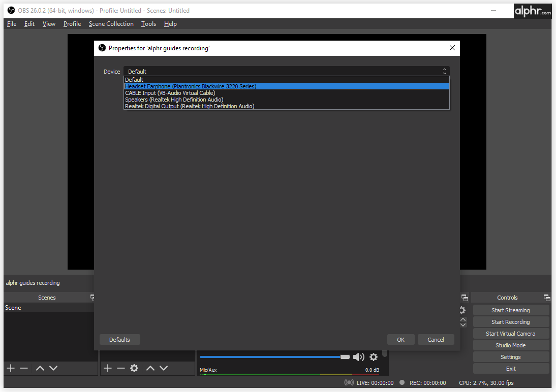Click the REC: 00:00:00 timer text
The image size is (556, 392).
pos(427,383)
